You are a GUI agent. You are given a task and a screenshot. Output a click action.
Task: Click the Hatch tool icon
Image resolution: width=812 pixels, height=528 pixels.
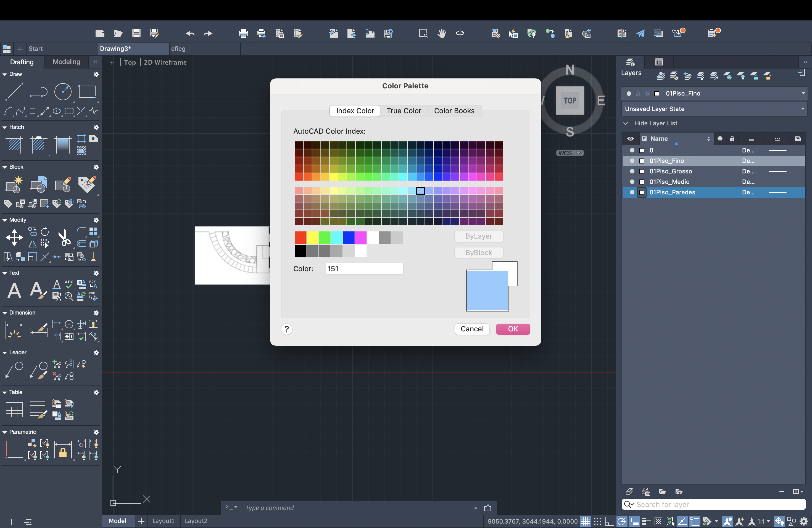(14, 144)
